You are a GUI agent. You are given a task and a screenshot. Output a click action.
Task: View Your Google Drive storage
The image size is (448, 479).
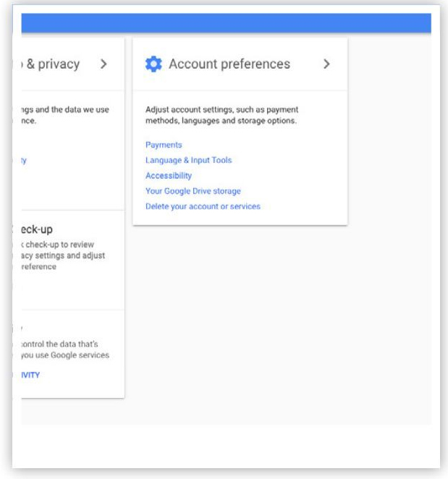pyautogui.click(x=193, y=191)
